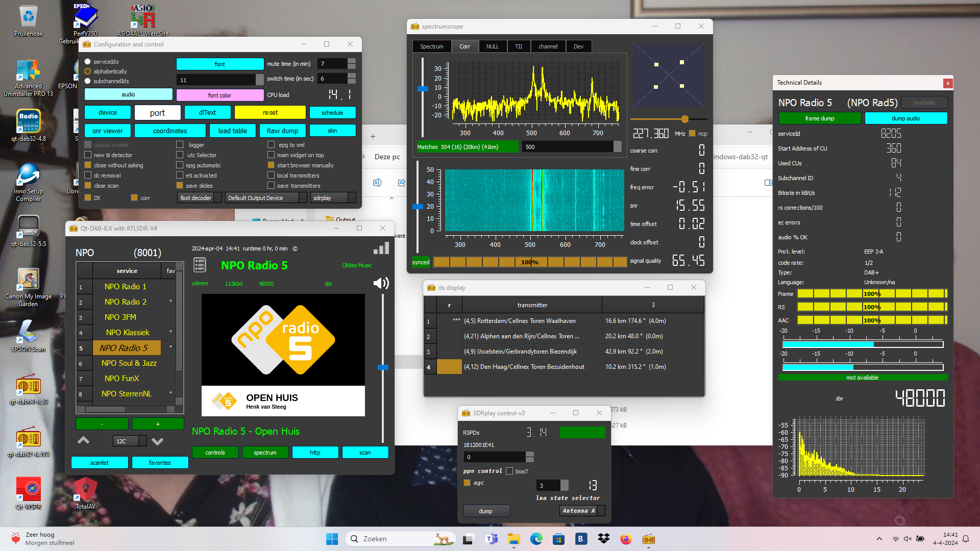Image resolution: width=980 pixels, height=551 pixels.
Task: Click the previous service up arrow
Action: click(x=83, y=440)
